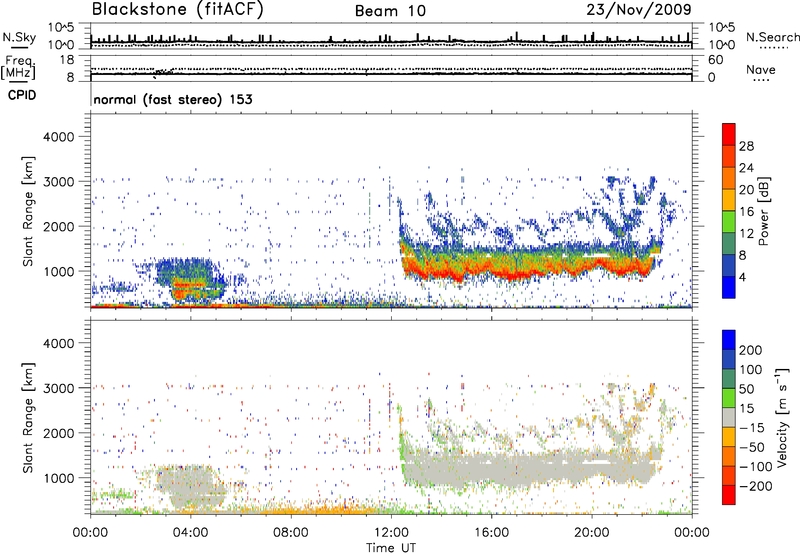This screenshot has height=554, width=800.
Task: Click the '4' tick on power colorbar
Action: [x=742, y=277]
